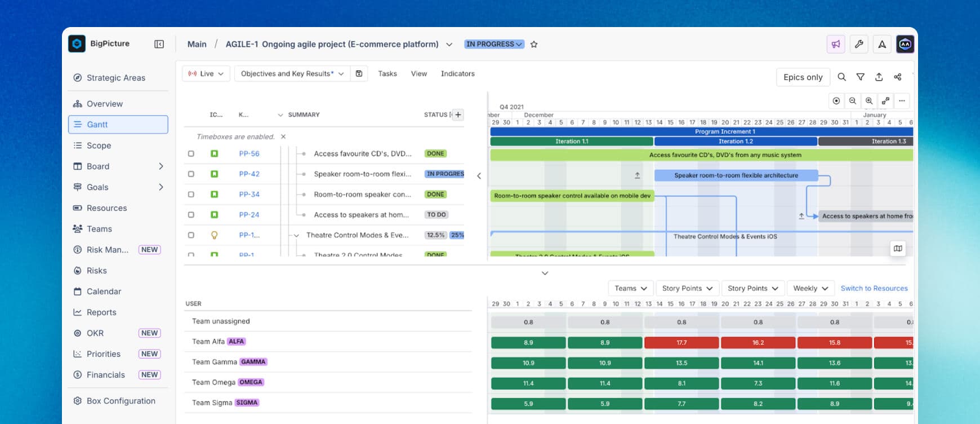Click the Speaker room-to-room flexible architecture Gantt bar
980x424 pixels.
coord(736,175)
